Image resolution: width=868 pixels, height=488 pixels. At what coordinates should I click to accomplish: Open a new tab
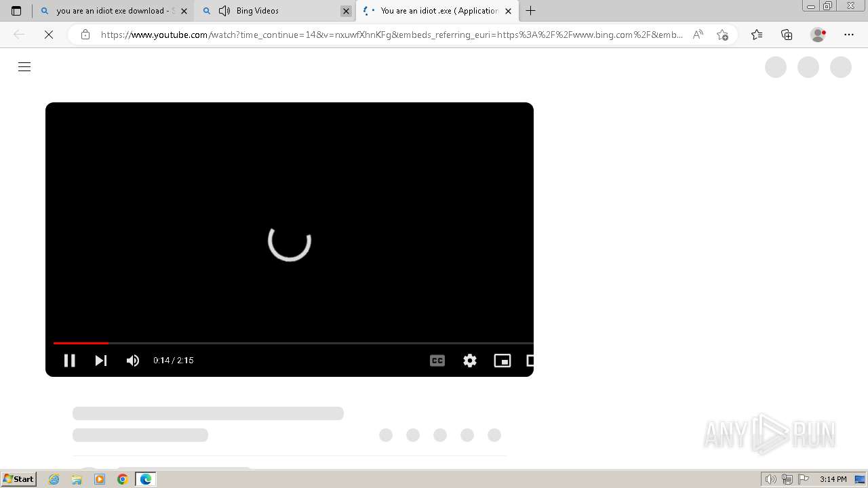coord(531,11)
